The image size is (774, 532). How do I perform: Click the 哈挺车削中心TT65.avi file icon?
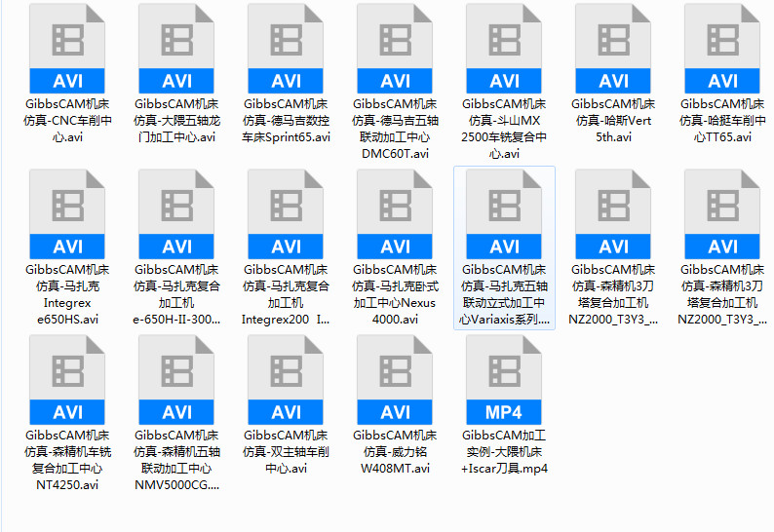(722, 49)
